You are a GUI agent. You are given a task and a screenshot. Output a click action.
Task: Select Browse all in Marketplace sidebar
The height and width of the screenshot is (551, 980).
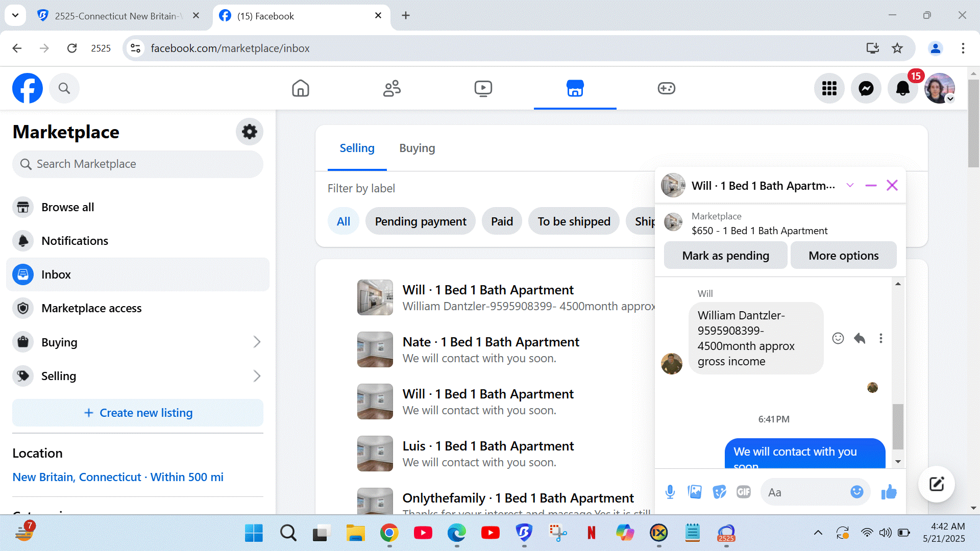pyautogui.click(x=138, y=207)
